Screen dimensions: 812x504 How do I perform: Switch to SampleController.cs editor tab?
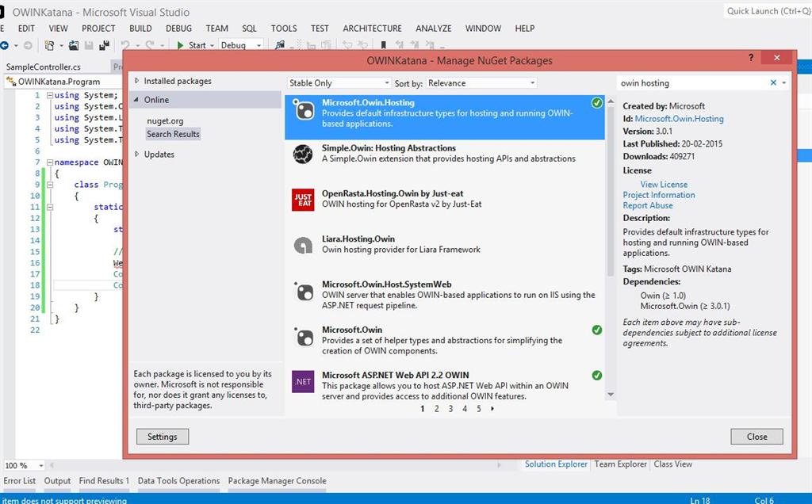[x=44, y=67]
